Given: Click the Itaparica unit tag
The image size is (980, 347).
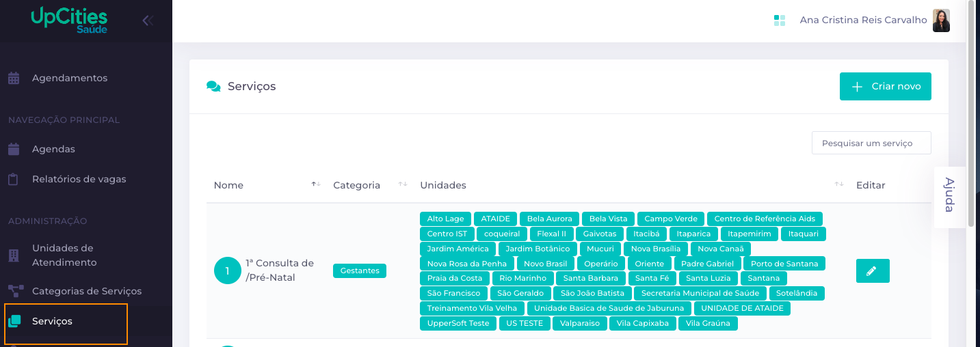Looking at the screenshot, I should coord(693,234).
